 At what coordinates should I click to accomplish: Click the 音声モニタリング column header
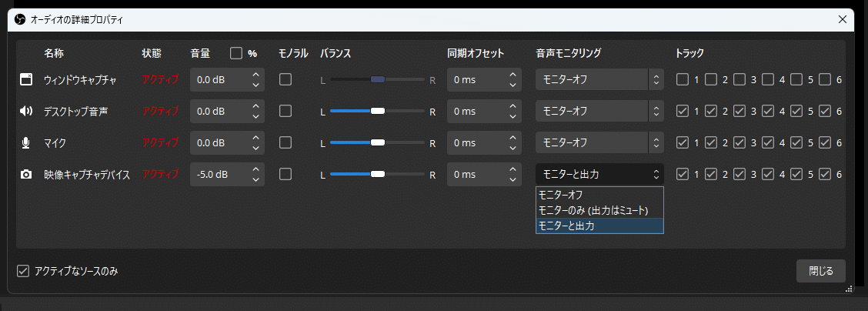[568, 53]
